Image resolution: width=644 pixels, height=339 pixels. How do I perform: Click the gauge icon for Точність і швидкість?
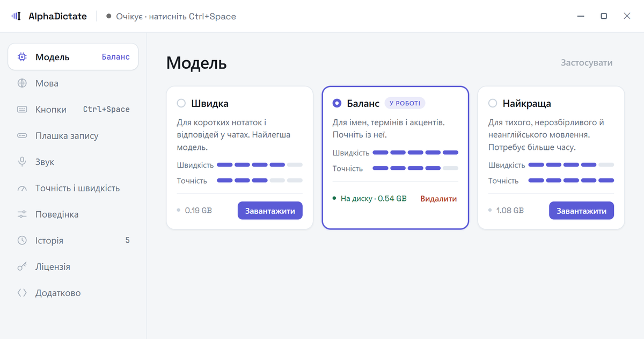click(22, 188)
